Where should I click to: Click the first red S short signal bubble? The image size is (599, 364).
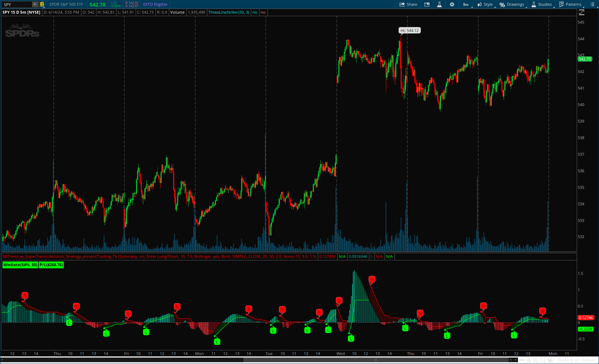pyautogui.click(x=25, y=295)
